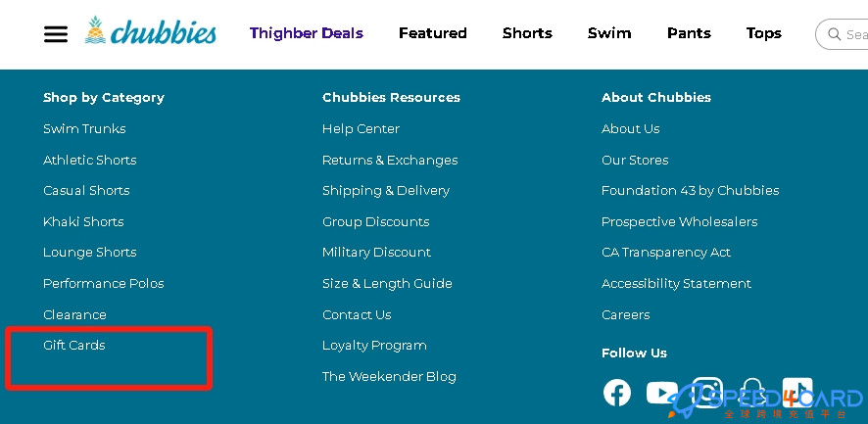Image resolution: width=868 pixels, height=424 pixels.
Task: Open the Tops menu
Action: (x=764, y=33)
